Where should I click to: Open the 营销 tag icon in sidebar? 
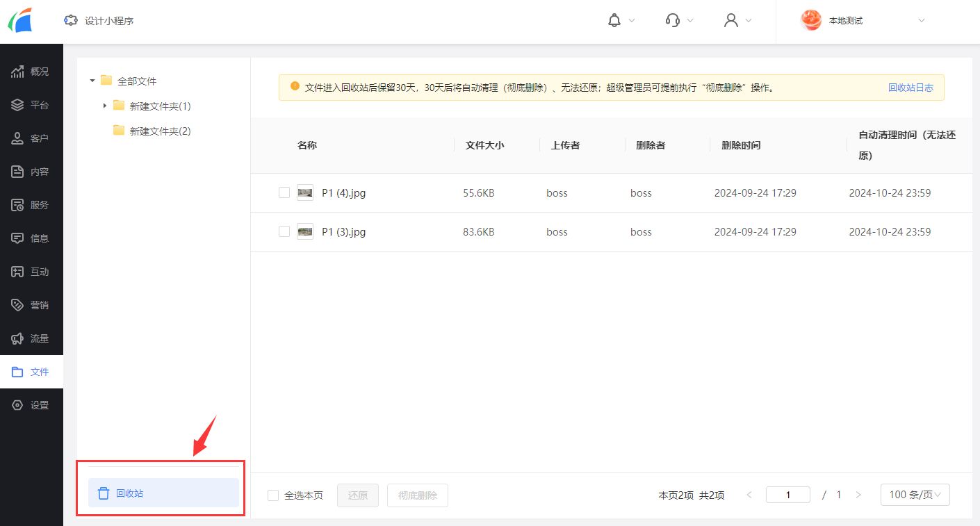pyautogui.click(x=17, y=305)
